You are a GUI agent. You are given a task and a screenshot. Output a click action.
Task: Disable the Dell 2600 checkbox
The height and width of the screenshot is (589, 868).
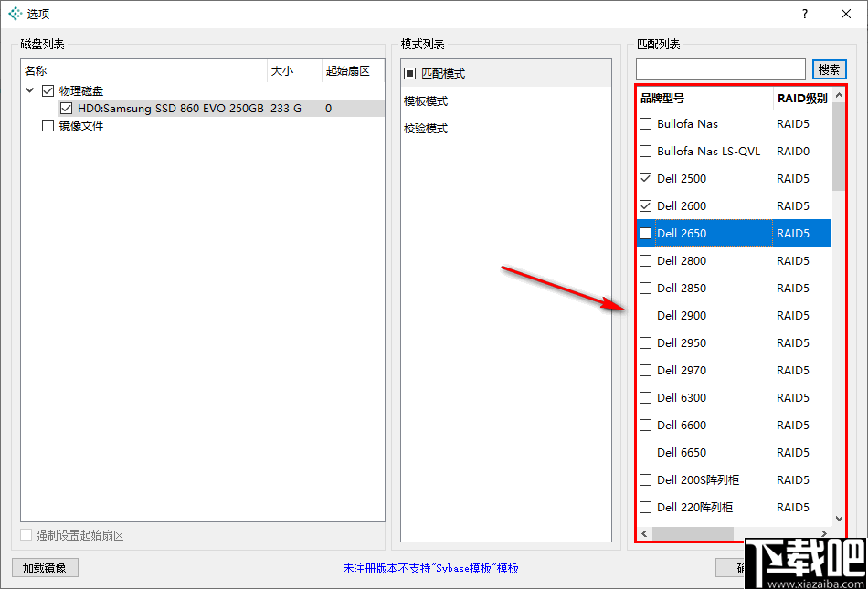[x=645, y=205]
